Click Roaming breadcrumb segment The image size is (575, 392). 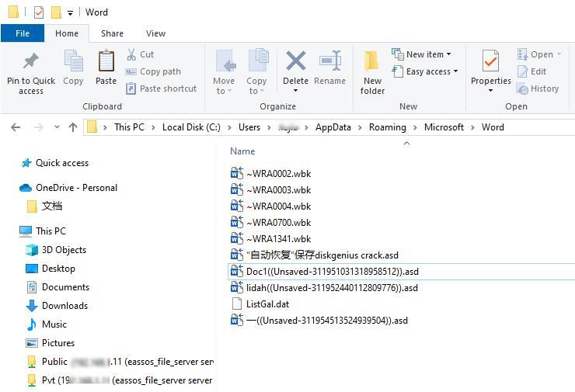(388, 127)
